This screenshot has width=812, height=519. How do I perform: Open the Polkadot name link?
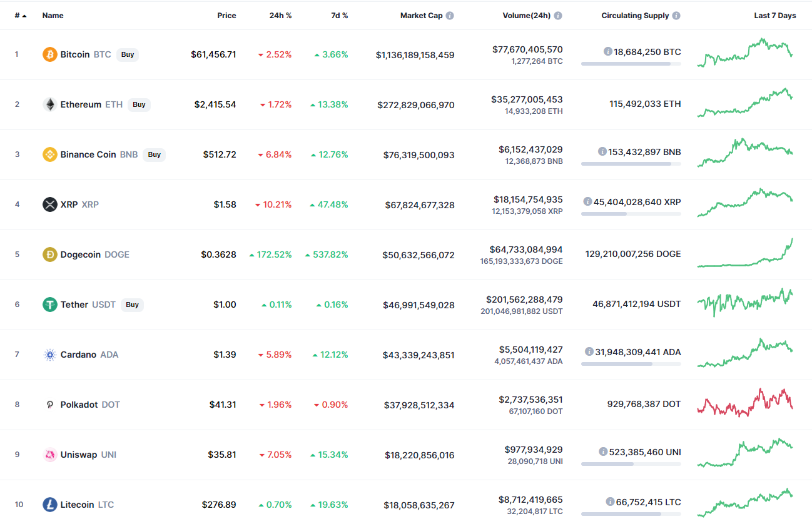click(x=79, y=405)
